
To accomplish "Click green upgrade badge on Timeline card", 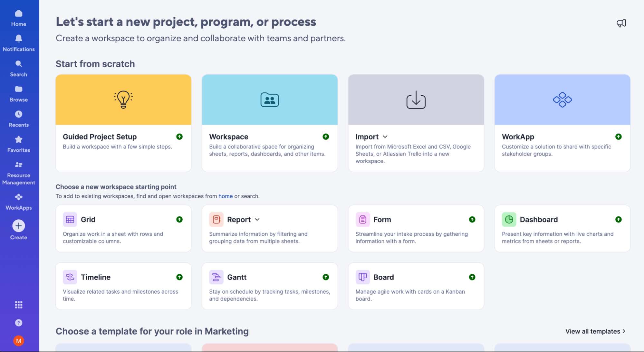I will coord(179,277).
